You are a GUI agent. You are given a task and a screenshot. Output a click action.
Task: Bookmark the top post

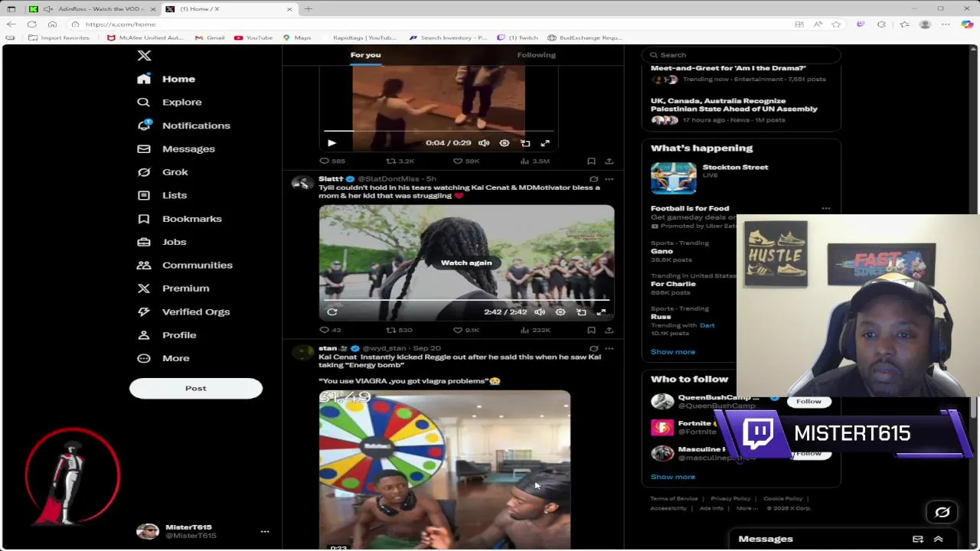(591, 161)
